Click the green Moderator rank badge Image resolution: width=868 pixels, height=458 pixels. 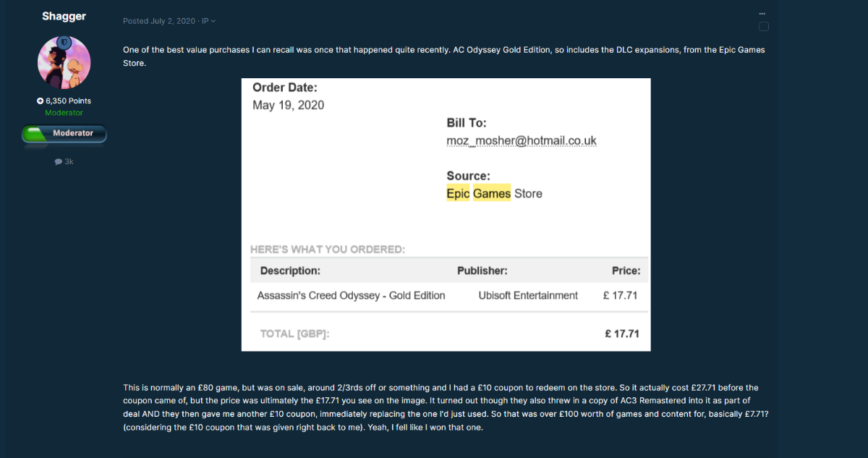click(x=64, y=134)
